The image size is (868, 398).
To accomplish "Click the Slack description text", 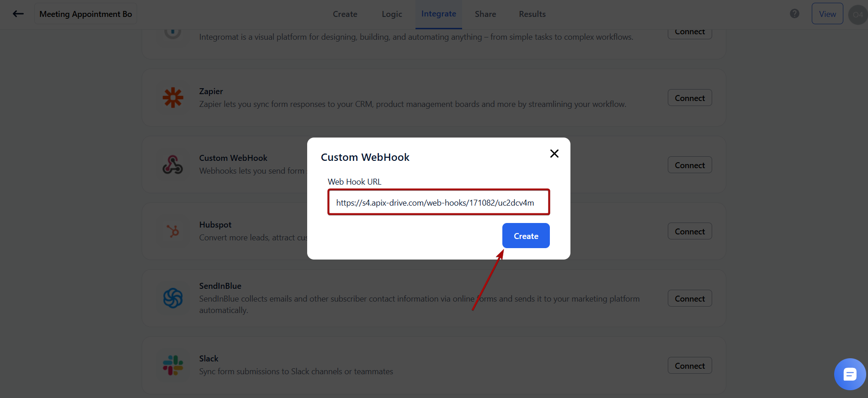I will tap(296, 371).
